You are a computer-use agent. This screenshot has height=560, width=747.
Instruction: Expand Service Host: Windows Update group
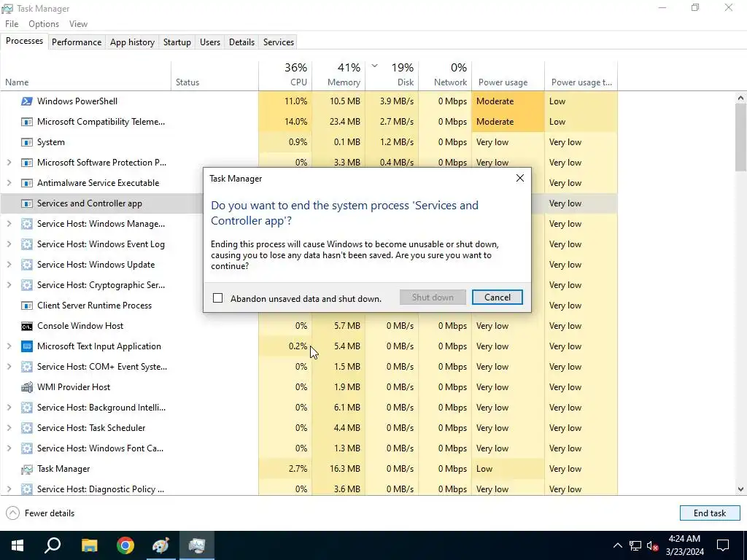pyautogui.click(x=9, y=265)
